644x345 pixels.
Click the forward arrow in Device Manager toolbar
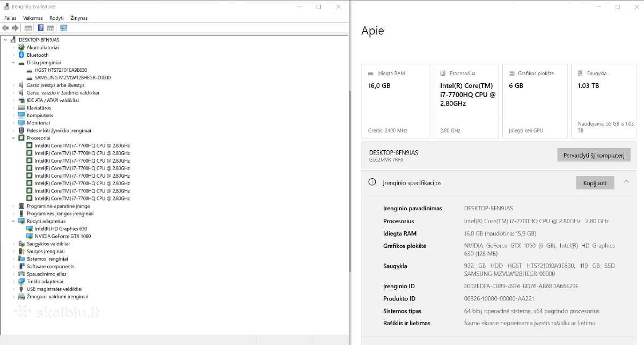click(x=15, y=28)
